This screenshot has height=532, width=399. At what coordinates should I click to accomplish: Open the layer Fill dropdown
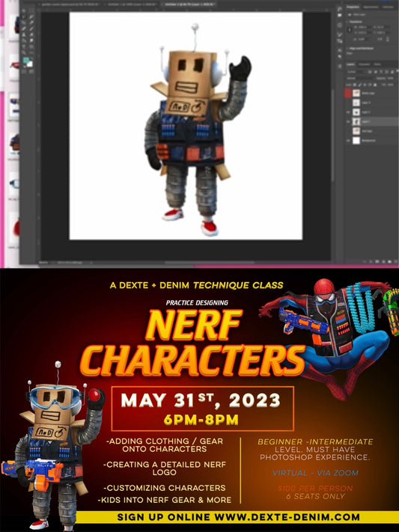pyautogui.click(x=391, y=85)
